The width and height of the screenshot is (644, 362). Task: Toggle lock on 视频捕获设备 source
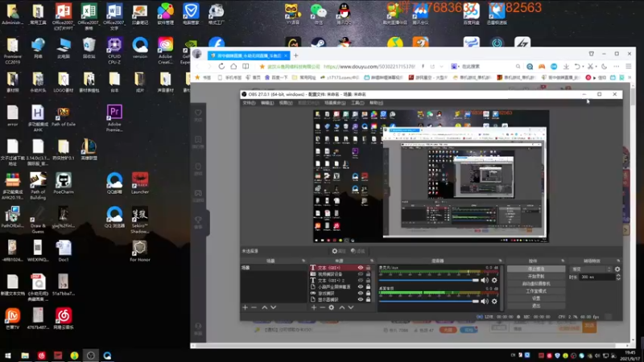(x=368, y=274)
